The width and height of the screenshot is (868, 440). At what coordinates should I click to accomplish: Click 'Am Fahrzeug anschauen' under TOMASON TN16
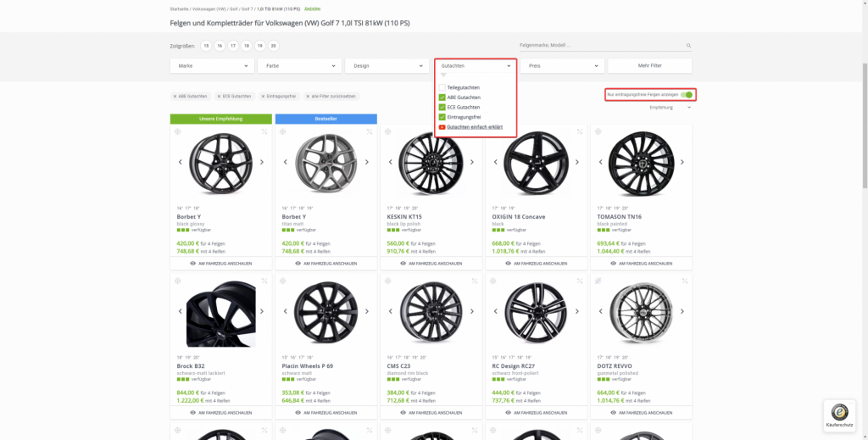[642, 264]
